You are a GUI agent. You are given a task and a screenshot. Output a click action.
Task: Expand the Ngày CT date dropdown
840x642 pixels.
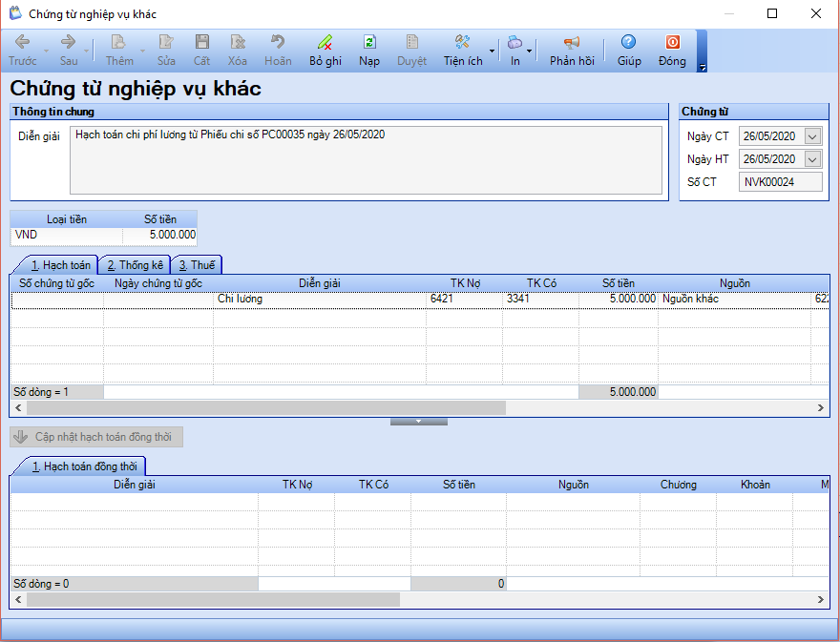click(x=812, y=136)
